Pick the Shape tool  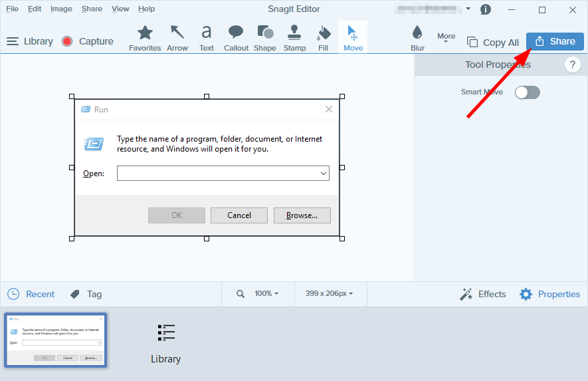point(265,38)
